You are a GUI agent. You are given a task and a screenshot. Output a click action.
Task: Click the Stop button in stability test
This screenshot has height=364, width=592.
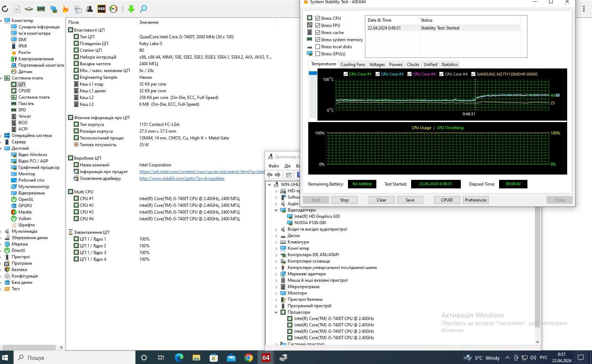click(x=344, y=200)
